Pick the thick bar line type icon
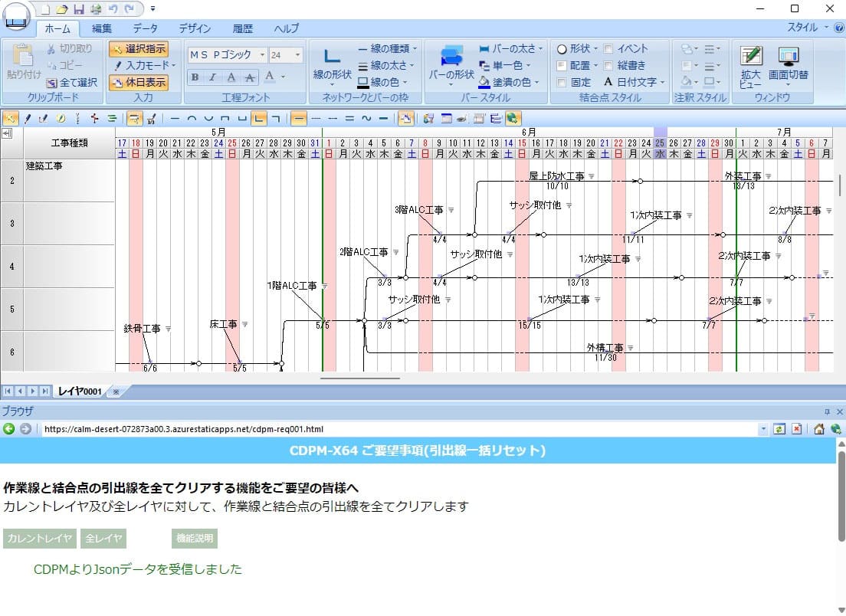 click(x=384, y=118)
